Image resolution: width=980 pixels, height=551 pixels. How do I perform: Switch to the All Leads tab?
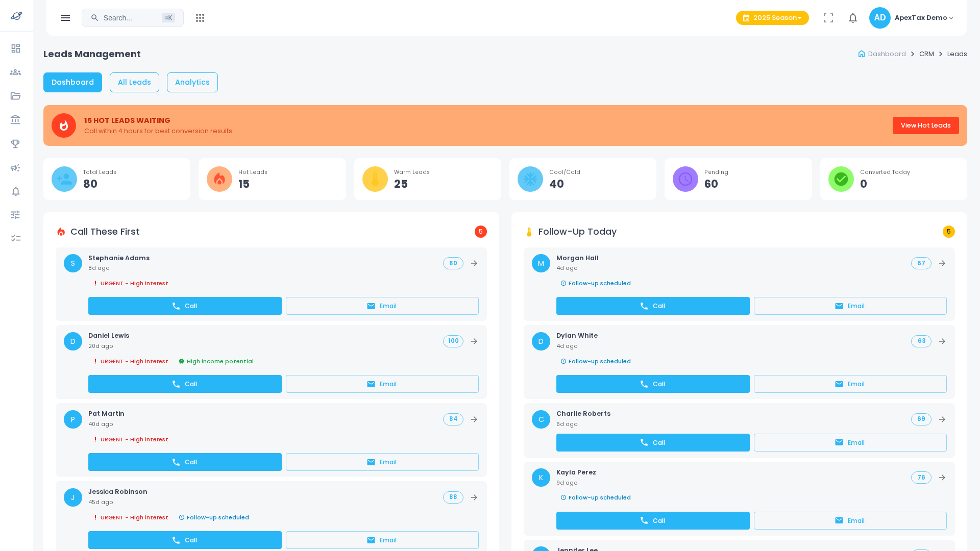pos(134,82)
